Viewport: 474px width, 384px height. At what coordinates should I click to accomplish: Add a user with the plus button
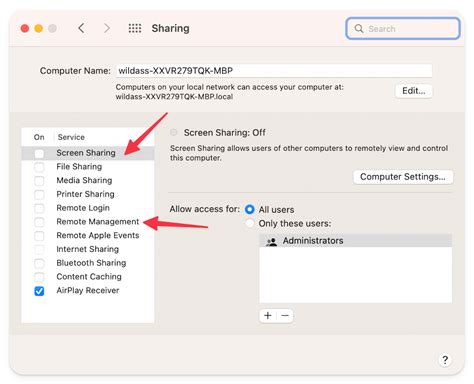click(268, 315)
